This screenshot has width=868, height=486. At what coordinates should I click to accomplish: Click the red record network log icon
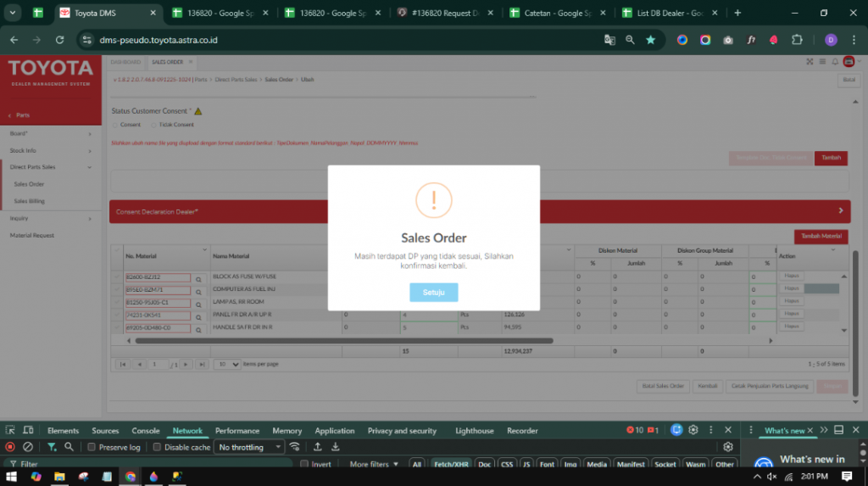pyautogui.click(x=10, y=447)
